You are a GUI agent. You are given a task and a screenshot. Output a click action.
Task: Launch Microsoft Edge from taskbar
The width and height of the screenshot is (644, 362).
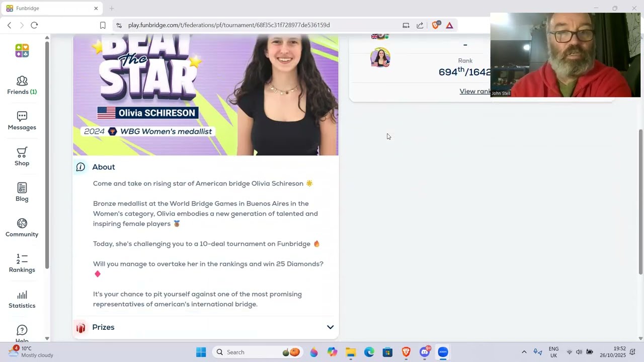(x=369, y=352)
